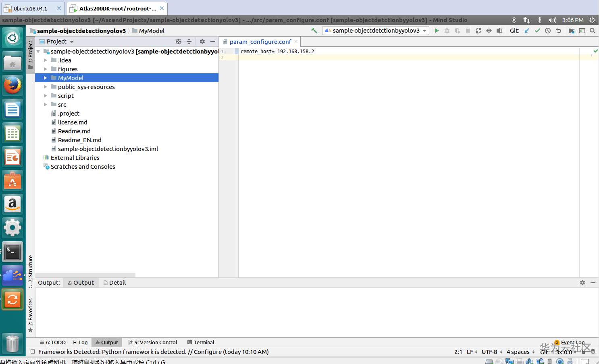This screenshot has height=364, width=599.
Task: Expand the .idea folder
Action: [46, 60]
